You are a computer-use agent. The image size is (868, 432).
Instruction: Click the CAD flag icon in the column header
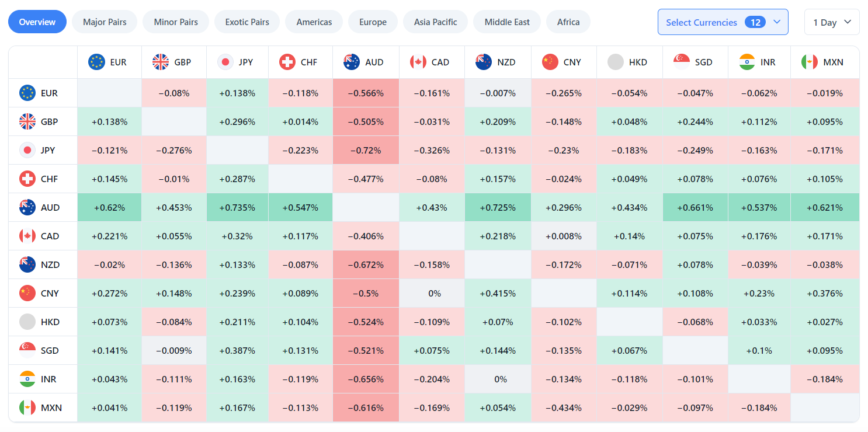tap(418, 61)
